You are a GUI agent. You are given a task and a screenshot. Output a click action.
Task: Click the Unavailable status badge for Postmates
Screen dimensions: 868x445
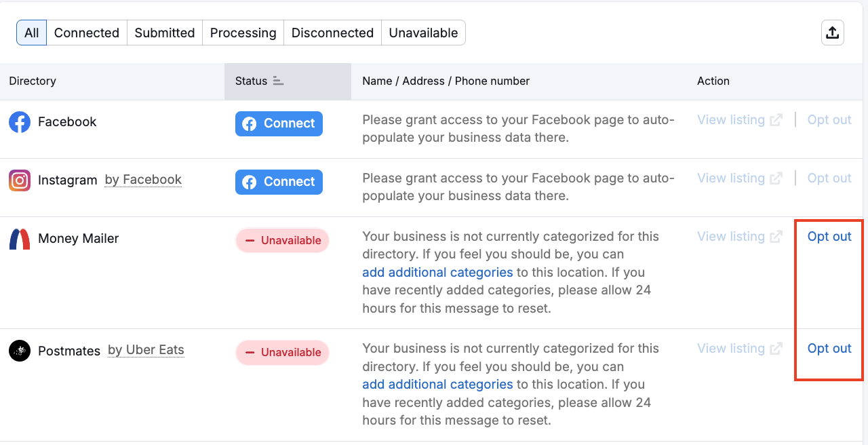click(282, 352)
